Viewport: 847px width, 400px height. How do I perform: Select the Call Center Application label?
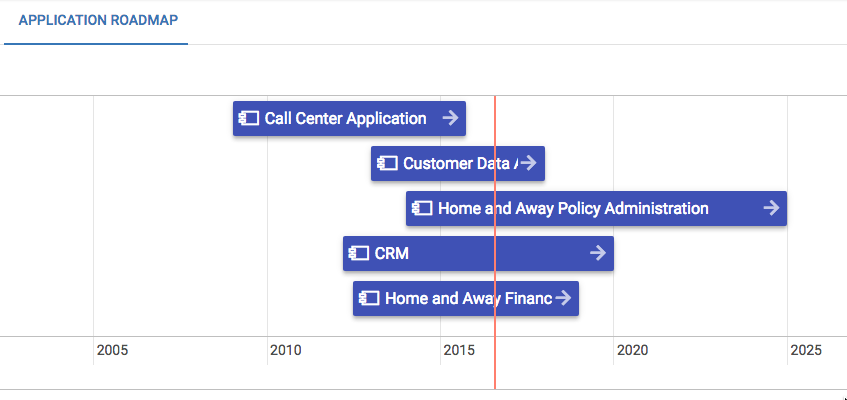point(345,118)
